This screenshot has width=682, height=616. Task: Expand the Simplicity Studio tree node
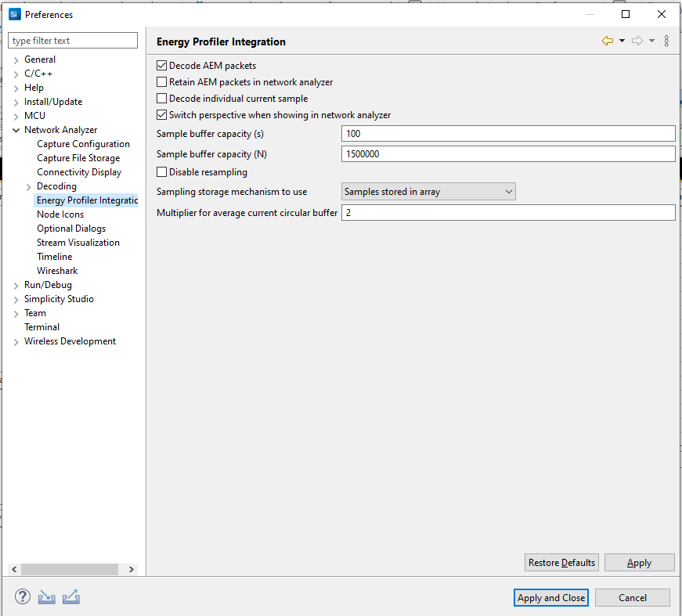16,300
